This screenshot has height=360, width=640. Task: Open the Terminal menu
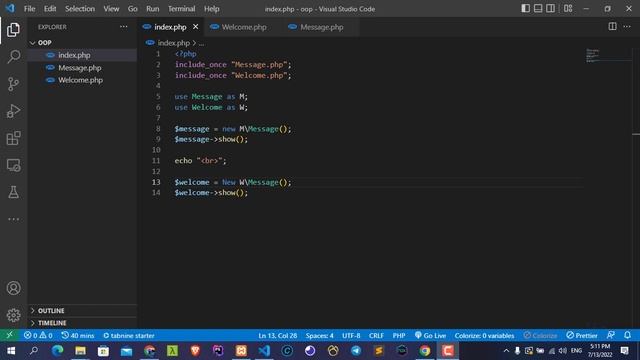pyautogui.click(x=181, y=9)
